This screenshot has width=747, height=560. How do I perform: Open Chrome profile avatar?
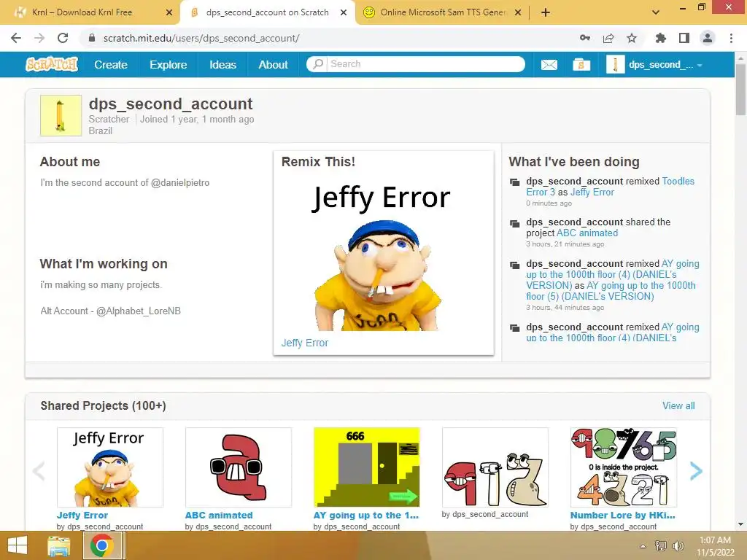[708, 38]
